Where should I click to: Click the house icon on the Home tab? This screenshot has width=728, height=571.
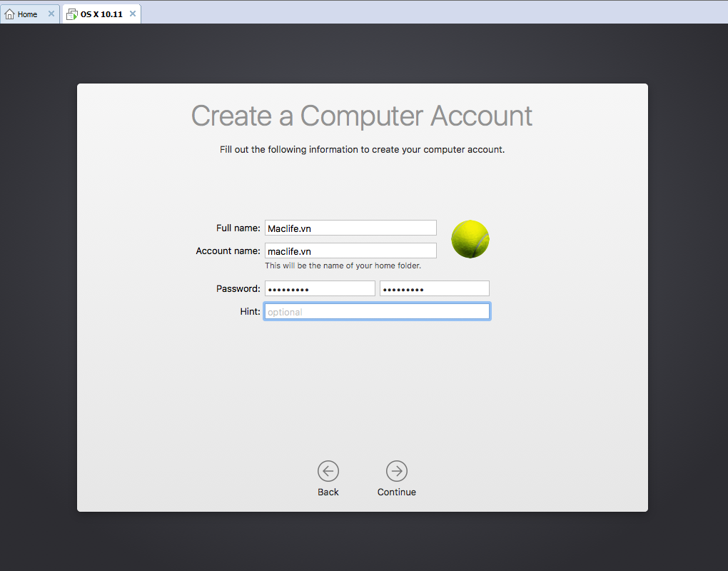(x=9, y=13)
